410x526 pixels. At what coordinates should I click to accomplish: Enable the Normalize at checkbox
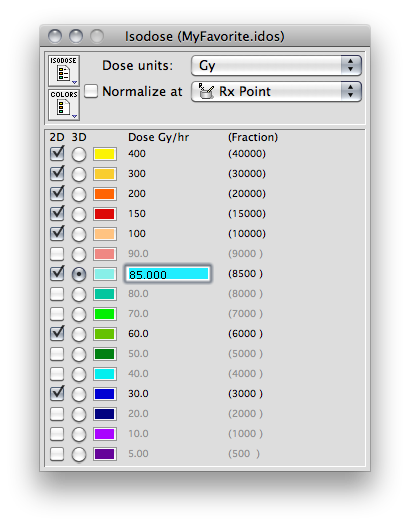pyautogui.click(x=91, y=91)
